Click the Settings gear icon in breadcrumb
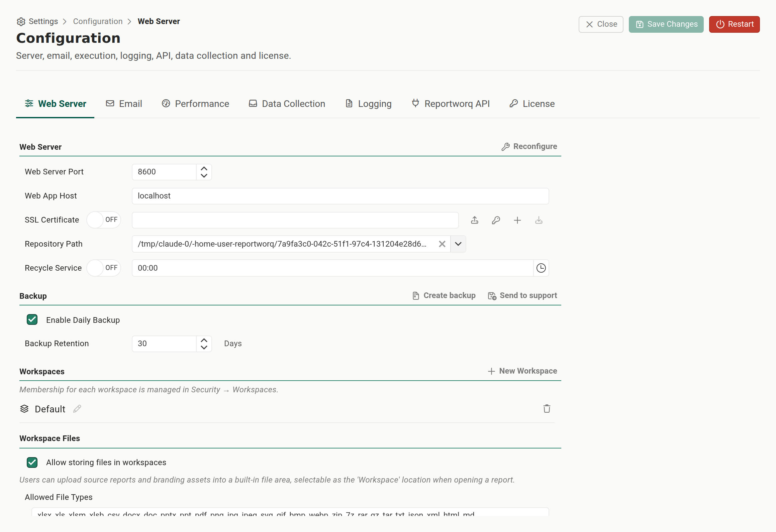The height and width of the screenshot is (532, 776). click(x=21, y=22)
